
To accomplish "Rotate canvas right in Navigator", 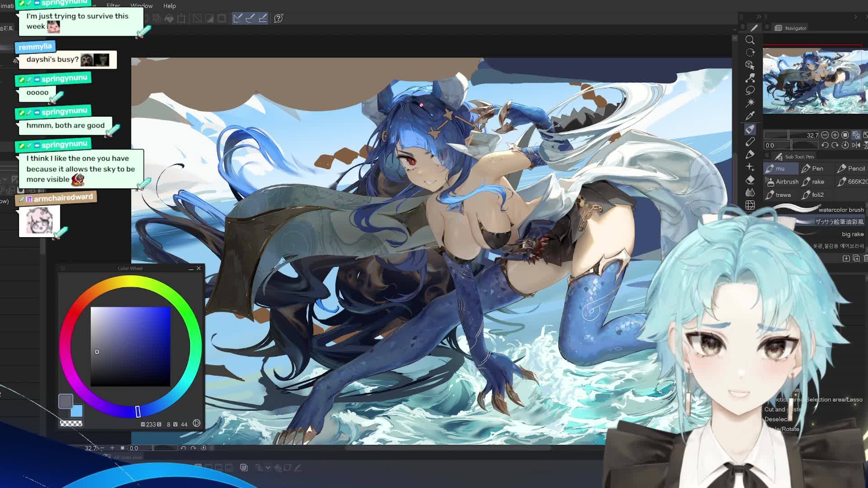I will (x=835, y=145).
